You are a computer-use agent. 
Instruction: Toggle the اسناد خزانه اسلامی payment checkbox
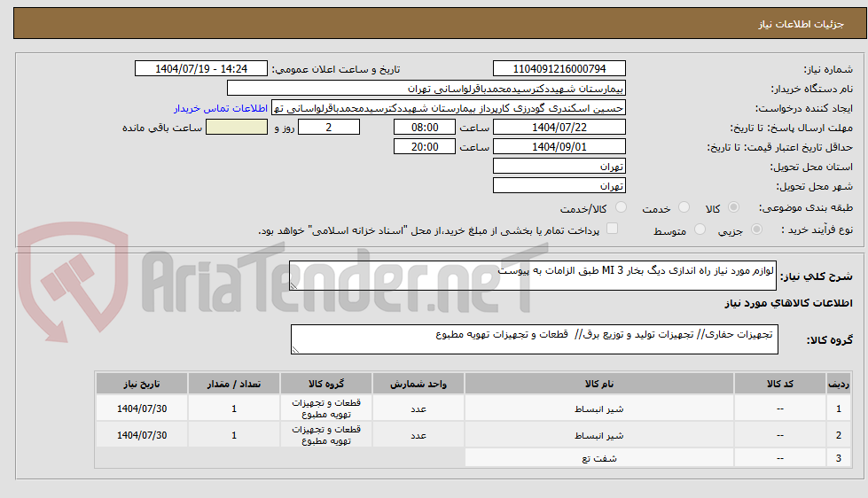click(612, 229)
